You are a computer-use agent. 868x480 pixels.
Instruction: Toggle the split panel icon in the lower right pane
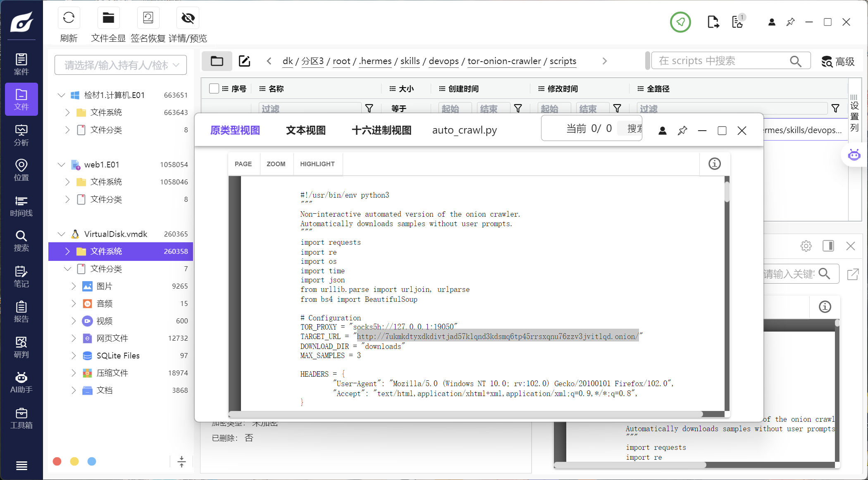click(828, 246)
